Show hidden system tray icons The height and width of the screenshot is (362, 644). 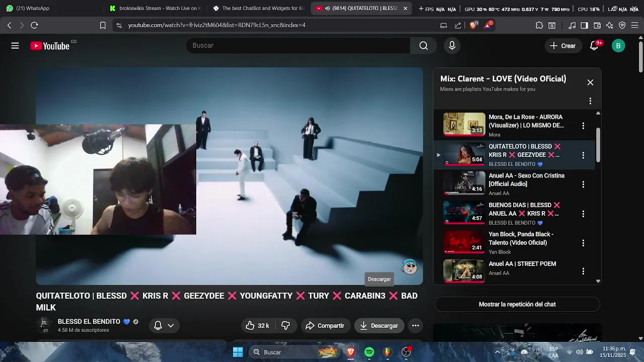(x=498, y=352)
